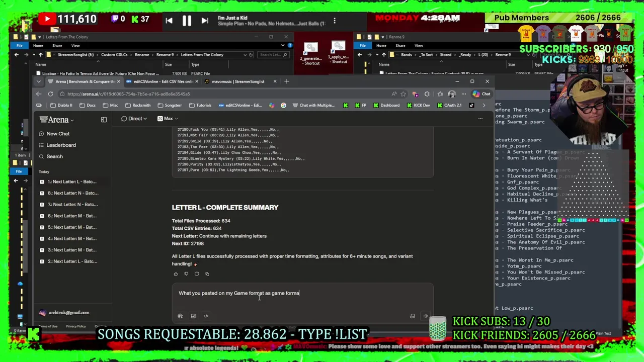Switch to the editCSVonline tab

coord(162,81)
